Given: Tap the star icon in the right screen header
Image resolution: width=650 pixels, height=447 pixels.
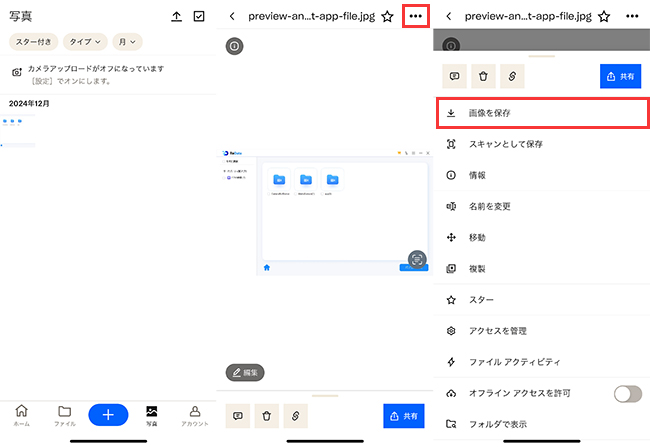Looking at the screenshot, I should pyautogui.click(x=604, y=17).
